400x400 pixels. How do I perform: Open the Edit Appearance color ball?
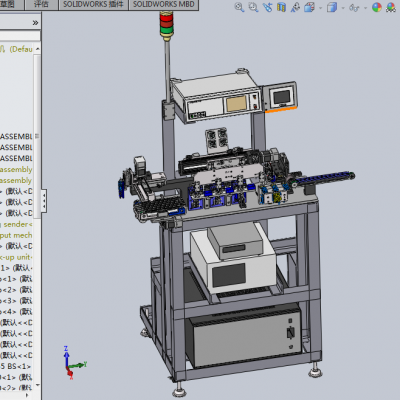click(x=377, y=7)
